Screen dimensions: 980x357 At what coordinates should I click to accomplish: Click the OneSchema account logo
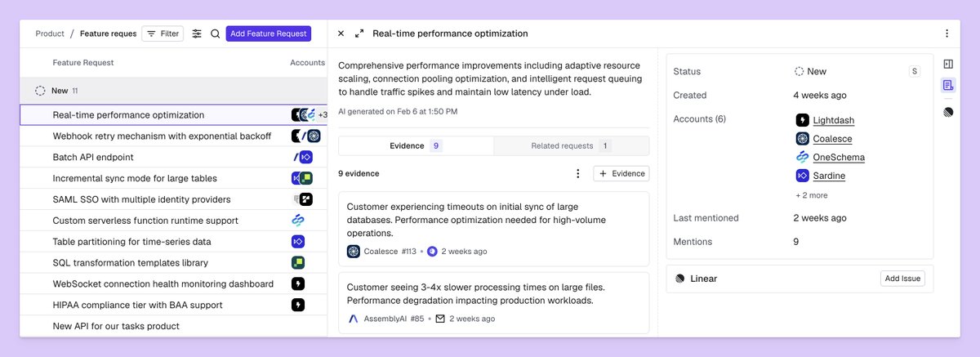tap(802, 157)
